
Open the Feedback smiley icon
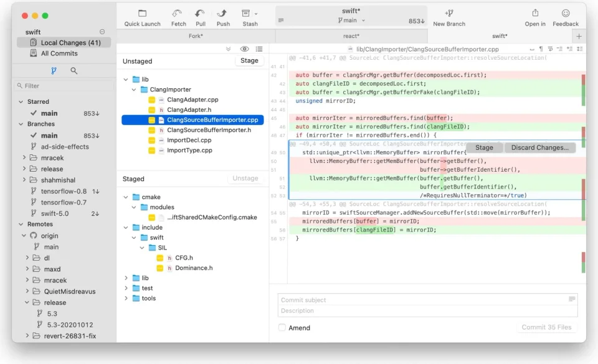[566, 13]
